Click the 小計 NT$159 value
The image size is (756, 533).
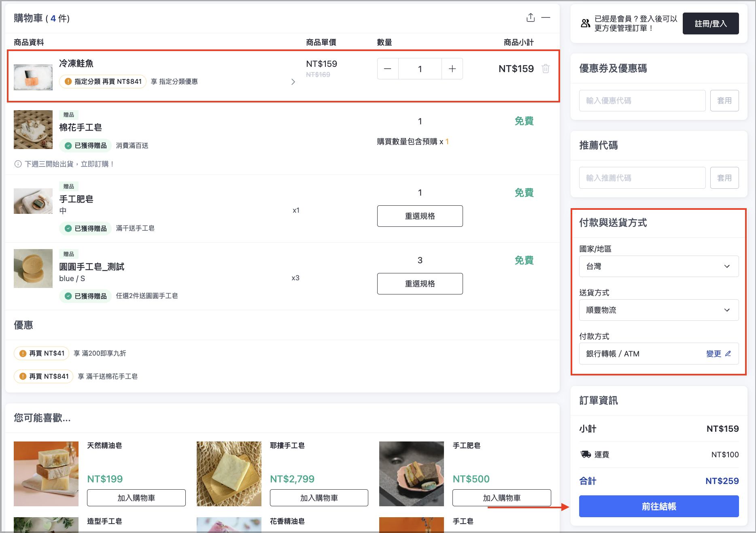(722, 429)
